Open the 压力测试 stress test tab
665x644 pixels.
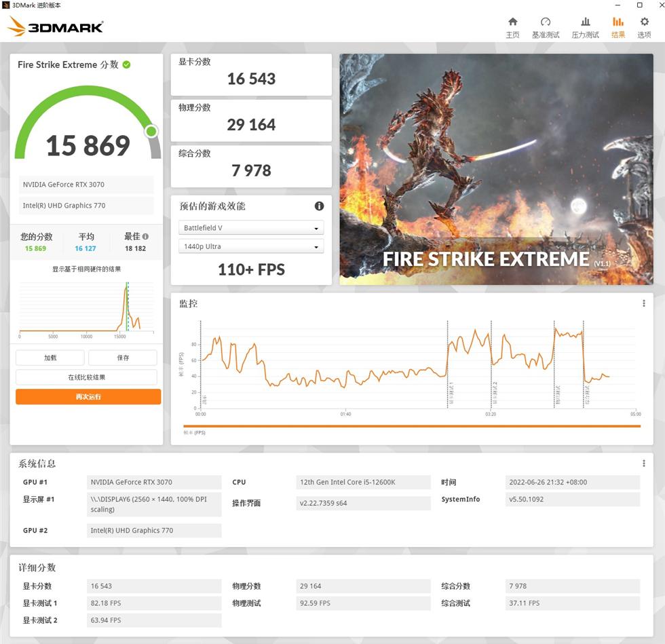[585, 28]
